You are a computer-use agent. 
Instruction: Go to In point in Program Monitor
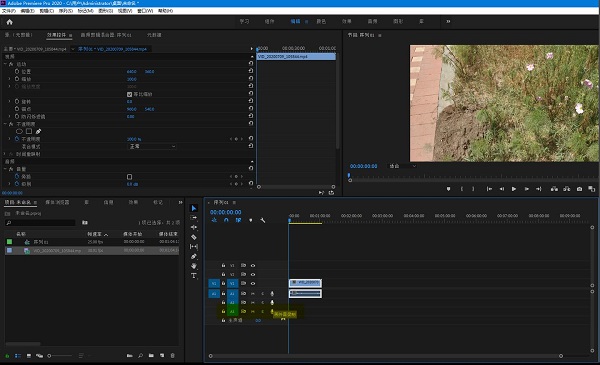489,189
